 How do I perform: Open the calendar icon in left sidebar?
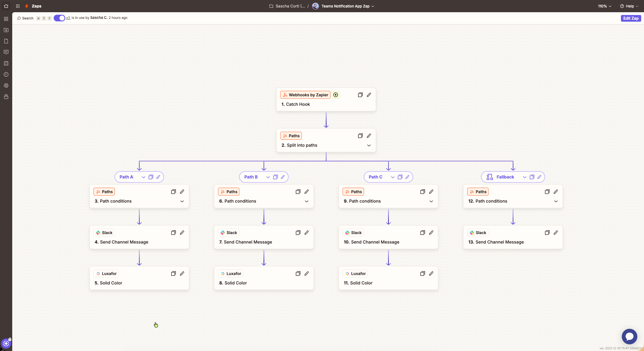tap(6, 63)
